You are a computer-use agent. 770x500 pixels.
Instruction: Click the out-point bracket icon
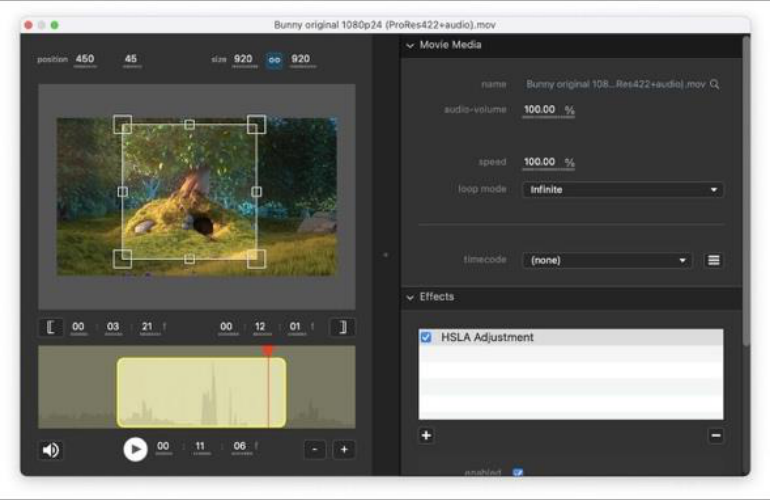point(342,327)
